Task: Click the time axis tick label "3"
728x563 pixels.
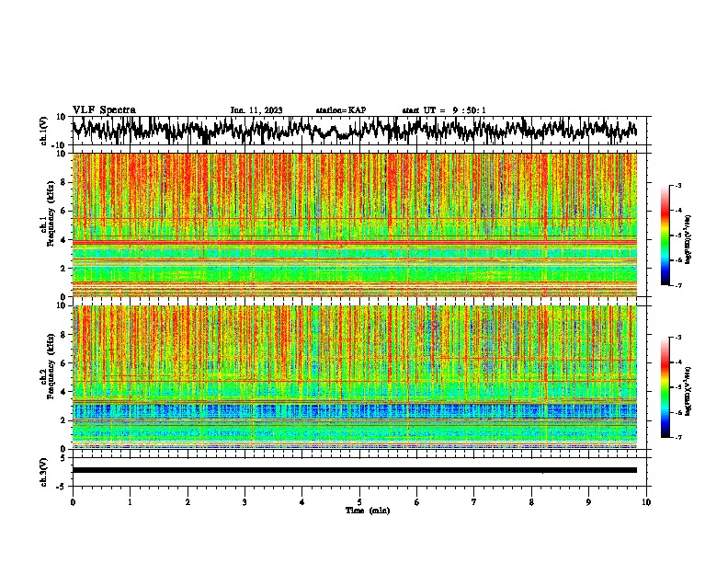Action: [245, 502]
